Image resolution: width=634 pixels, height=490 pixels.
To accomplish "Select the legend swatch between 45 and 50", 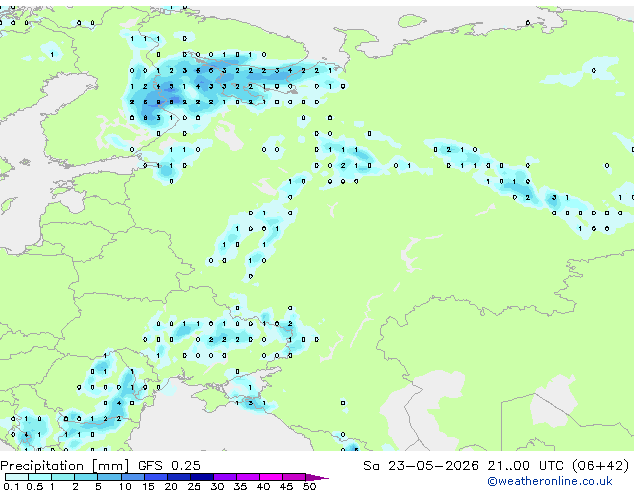I will coord(294,477).
